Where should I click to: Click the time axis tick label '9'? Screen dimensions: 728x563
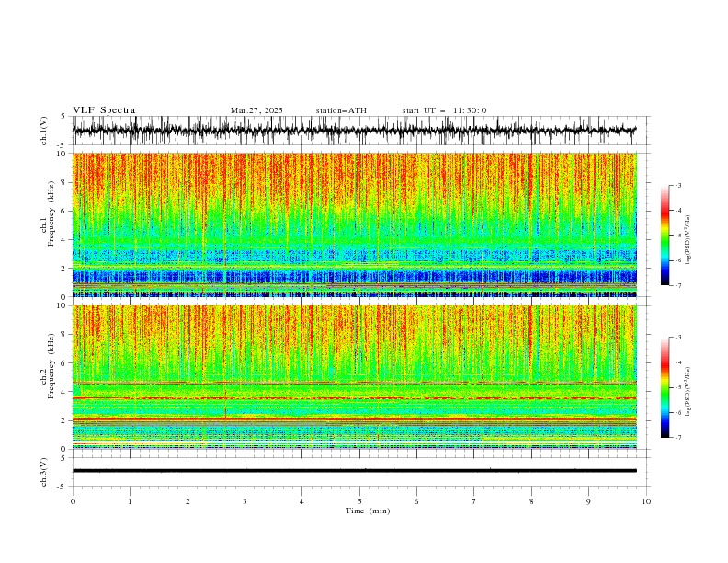click(x=588, y=501)
